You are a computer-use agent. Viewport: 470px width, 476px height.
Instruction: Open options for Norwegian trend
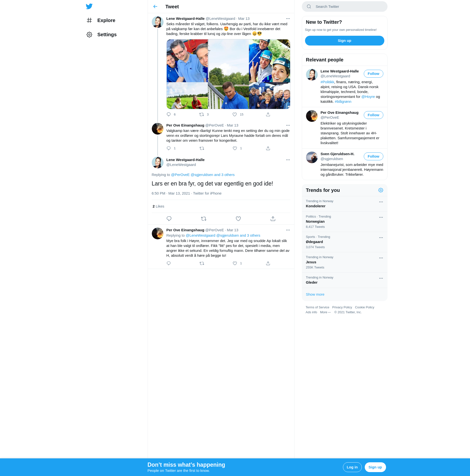point(381,218)
